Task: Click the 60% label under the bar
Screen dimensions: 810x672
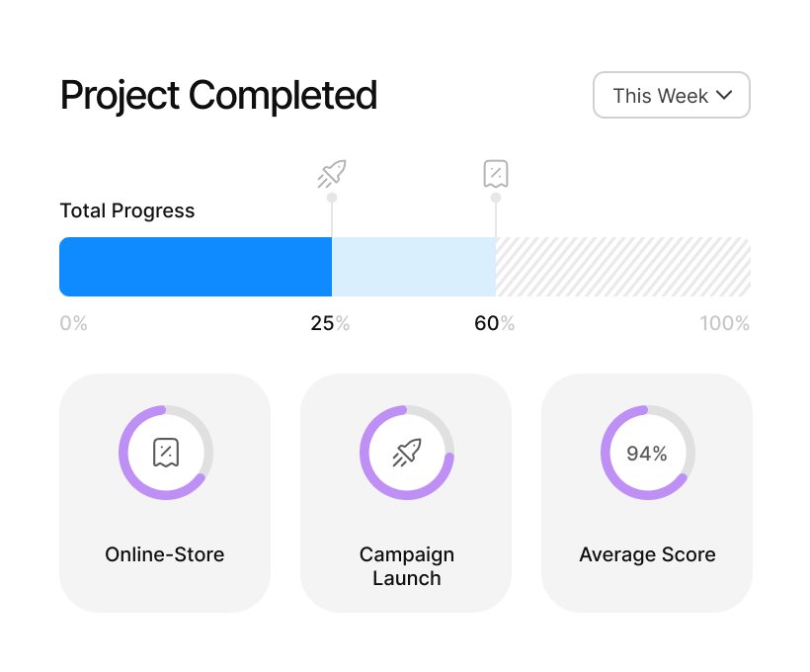Action: click(494, 323)
